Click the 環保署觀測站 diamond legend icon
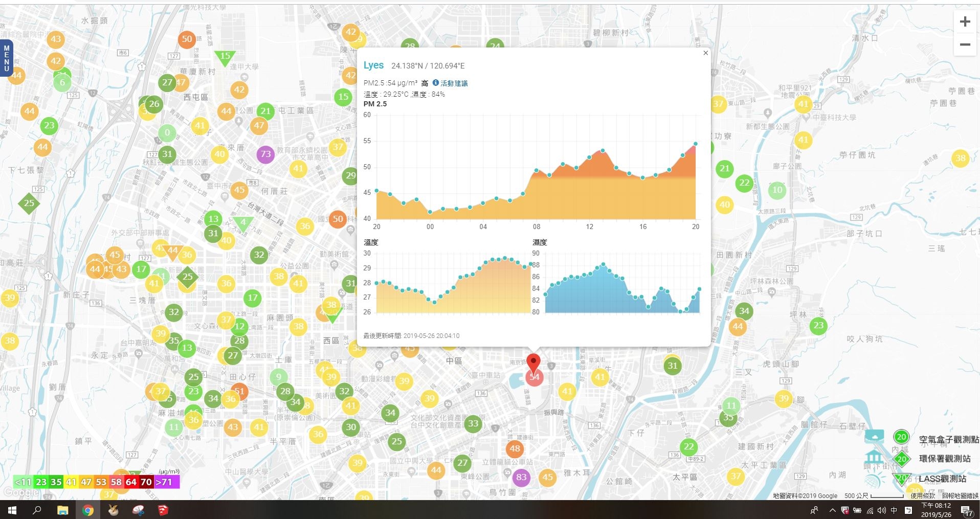This screenshot has width=980, height=519. (x=901, y=459)
